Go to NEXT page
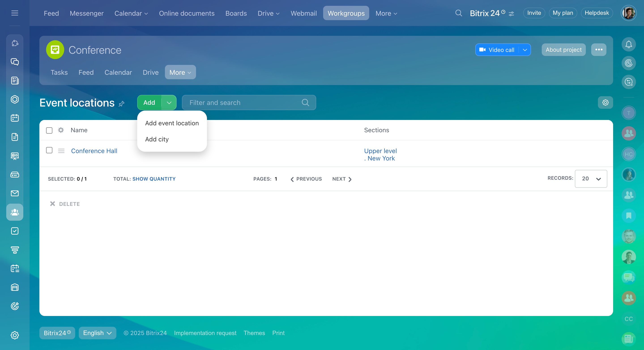This screenshot has width=644, height=350. [342, 179]
